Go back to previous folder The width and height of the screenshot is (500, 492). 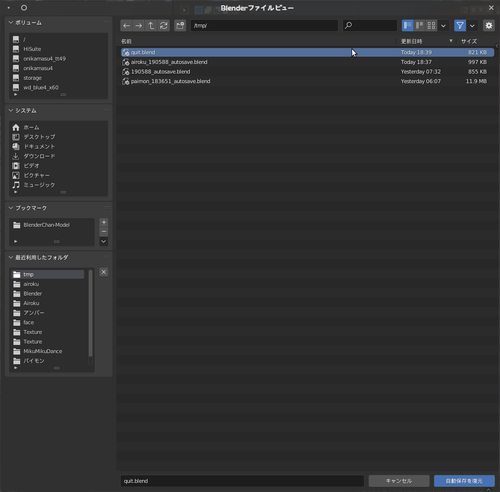coord(126,26)
